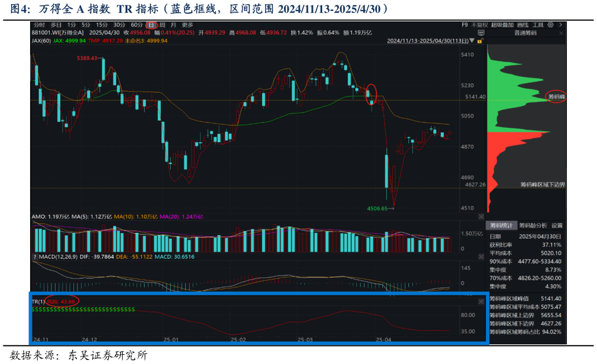Open the 画线 (drawing) tool

[522, 25]
